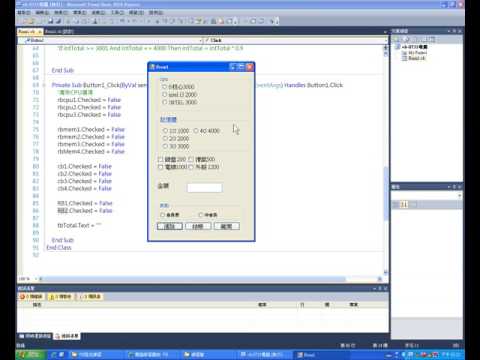Open the fifth menu in the menu bar

pos(98,12)
